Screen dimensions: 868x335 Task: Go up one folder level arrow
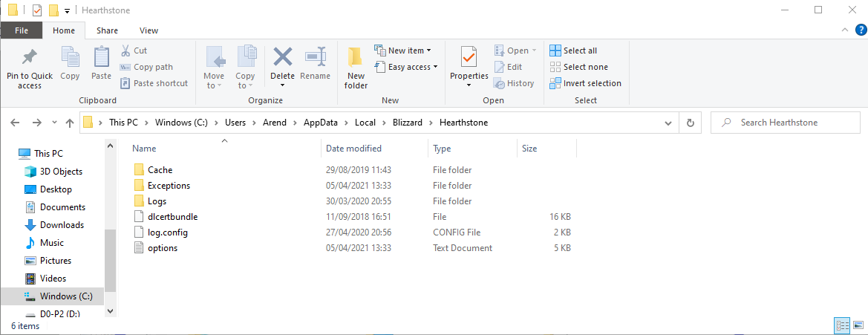pyautogui.click(x=70, y=123)
